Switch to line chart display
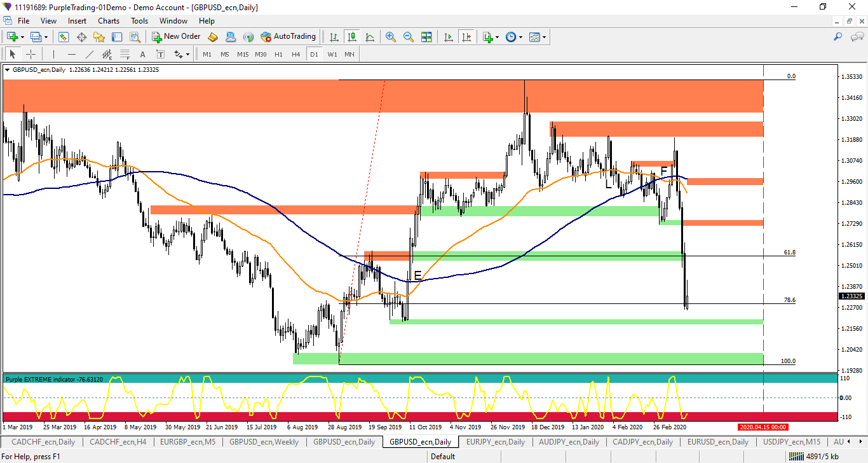 pos(370,37)
